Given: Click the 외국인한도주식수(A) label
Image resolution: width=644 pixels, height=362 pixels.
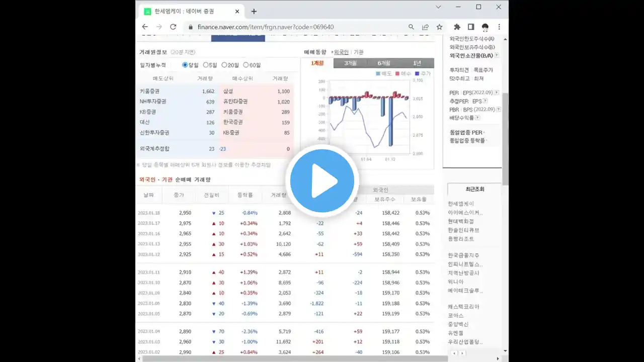Looking at the screenshot, I should [472, 39].
